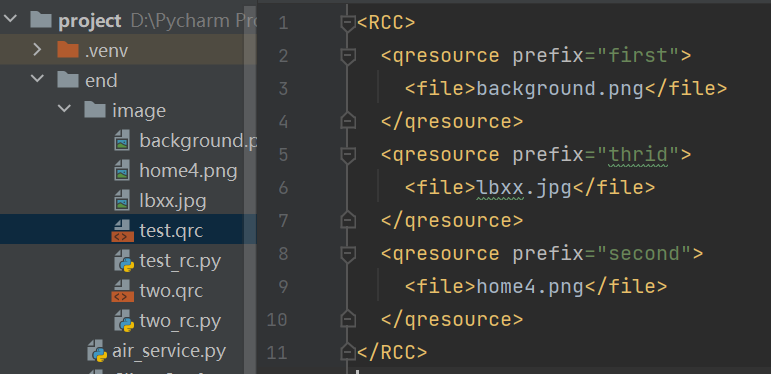Click the prefix value "first"

coord(638,56)
